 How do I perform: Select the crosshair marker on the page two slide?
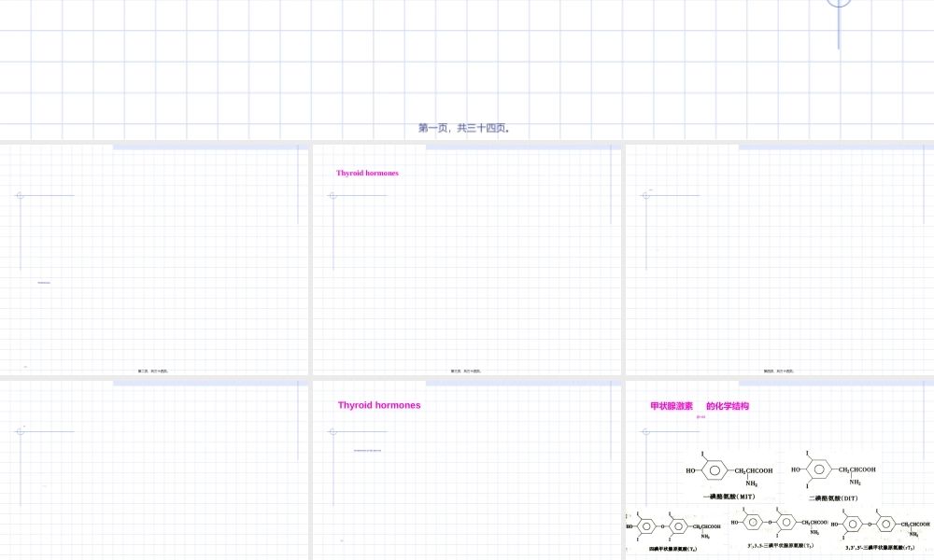point(20,195)
